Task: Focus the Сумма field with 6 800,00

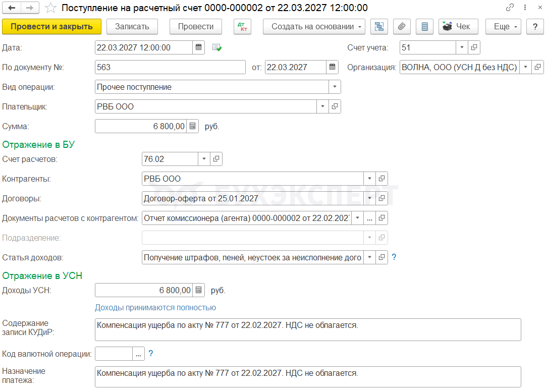Action: 141,126
